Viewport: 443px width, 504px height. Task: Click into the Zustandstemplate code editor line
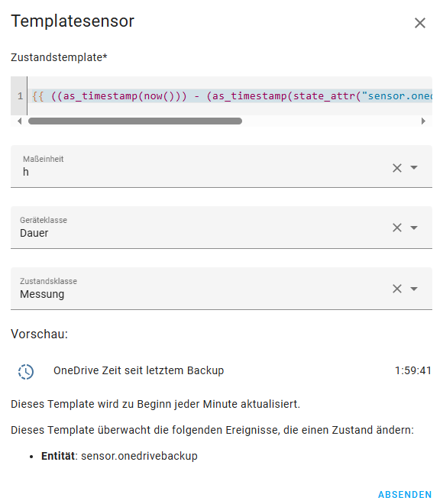coord(230,95)
